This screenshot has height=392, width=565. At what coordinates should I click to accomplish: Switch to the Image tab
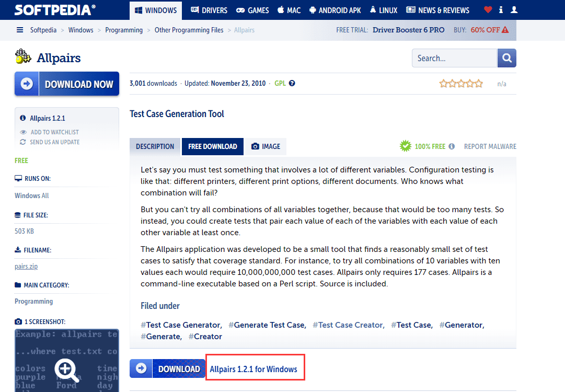click(266, 147)
